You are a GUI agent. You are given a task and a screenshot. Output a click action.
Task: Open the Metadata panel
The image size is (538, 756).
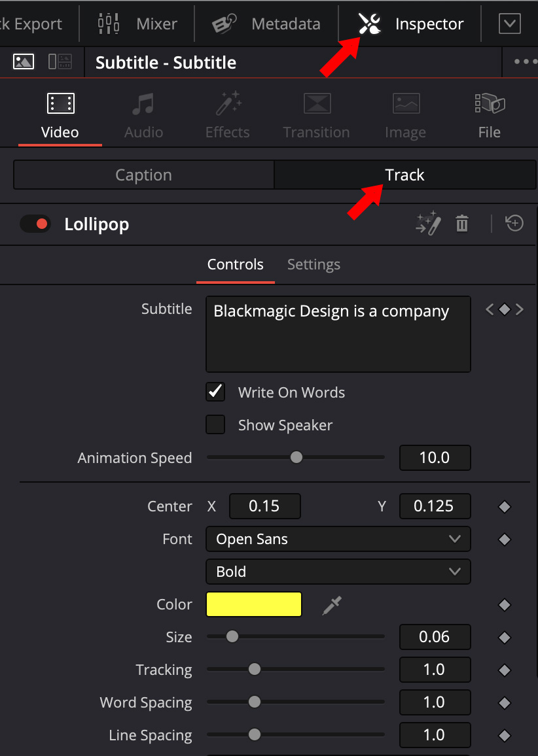[266, 24]
